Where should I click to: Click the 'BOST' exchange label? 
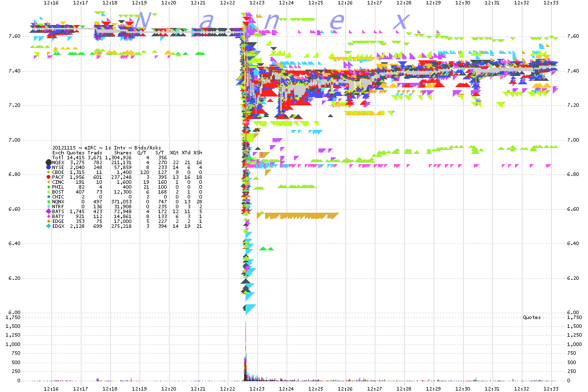click(x=58, y=192)
